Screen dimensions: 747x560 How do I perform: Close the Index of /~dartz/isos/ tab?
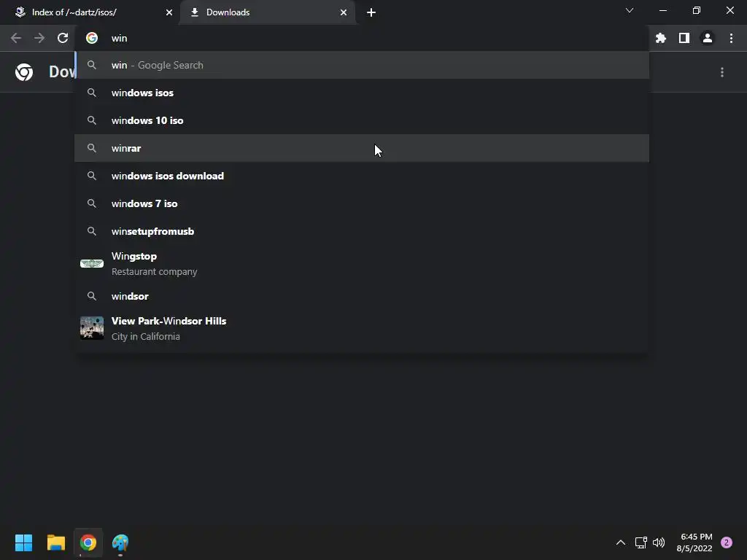pos(169,12)
